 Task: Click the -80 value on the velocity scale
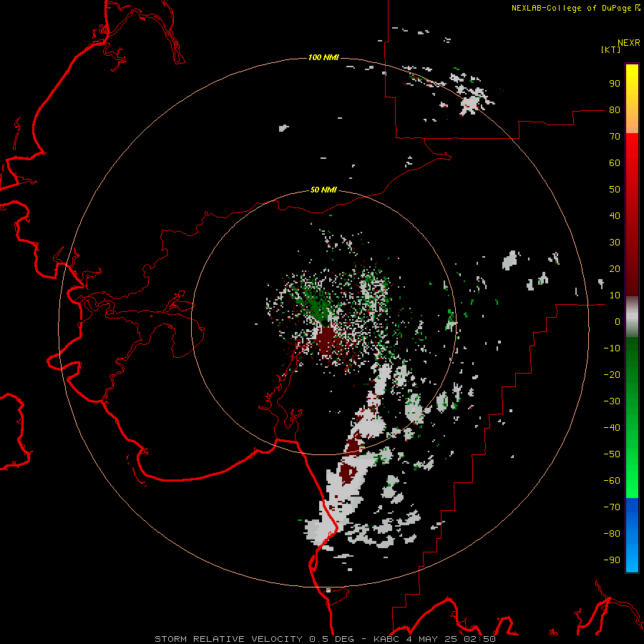click(612, 534)
